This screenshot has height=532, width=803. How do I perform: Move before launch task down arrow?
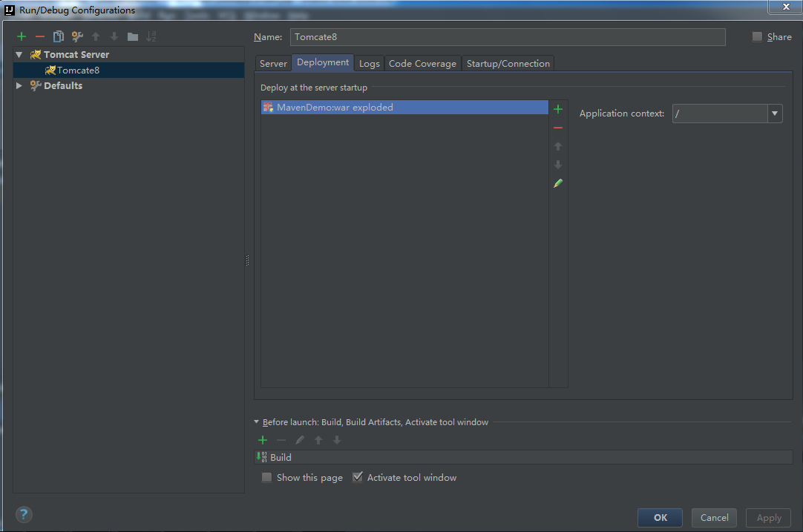point(336,440)
